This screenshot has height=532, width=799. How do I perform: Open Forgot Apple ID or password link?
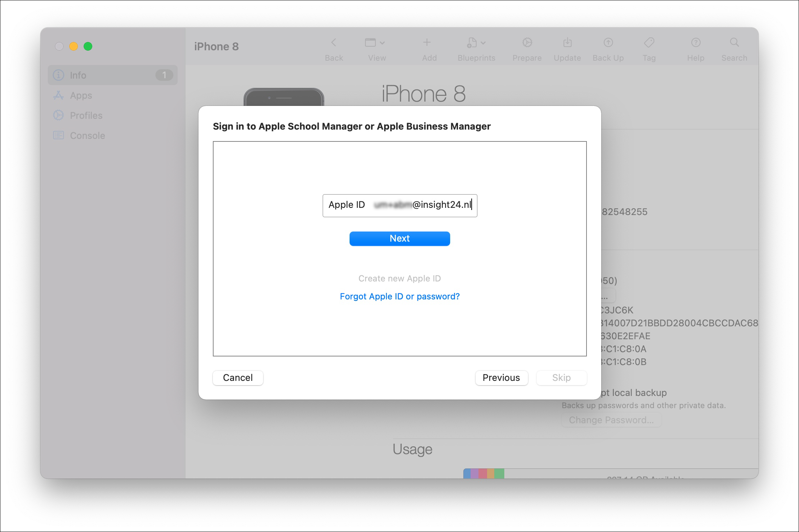(399, 297)
